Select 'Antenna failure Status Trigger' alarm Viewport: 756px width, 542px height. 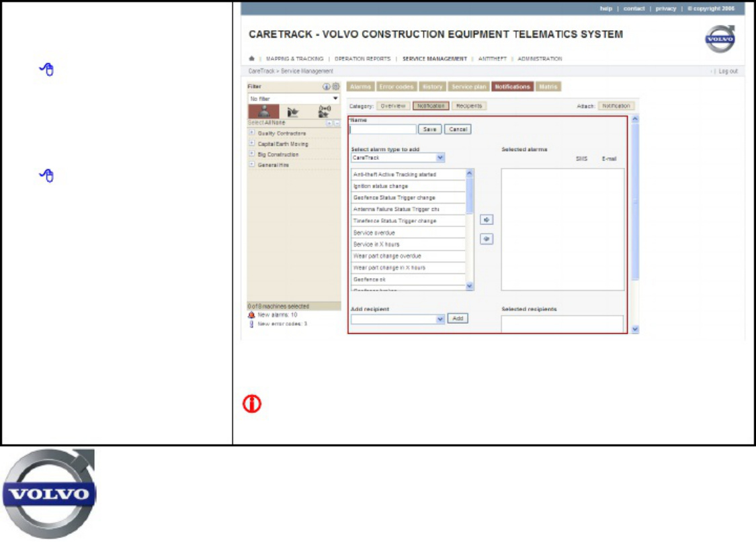click(x=408, y=209)
